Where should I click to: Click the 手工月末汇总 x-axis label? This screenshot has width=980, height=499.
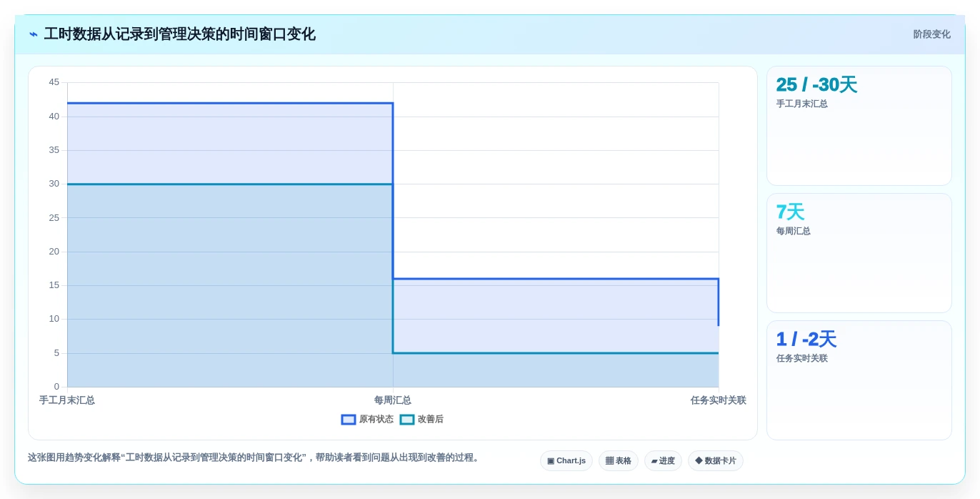coord(67,400)
